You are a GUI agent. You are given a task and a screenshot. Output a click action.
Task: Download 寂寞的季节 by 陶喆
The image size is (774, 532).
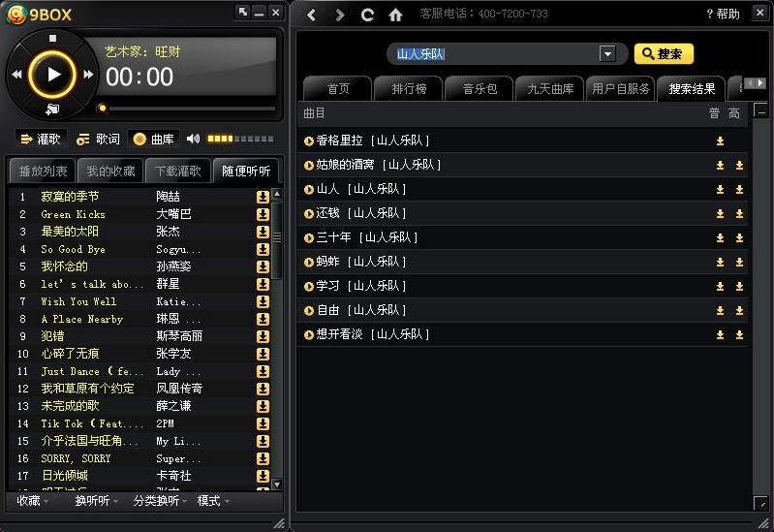(x=263, y=197)
